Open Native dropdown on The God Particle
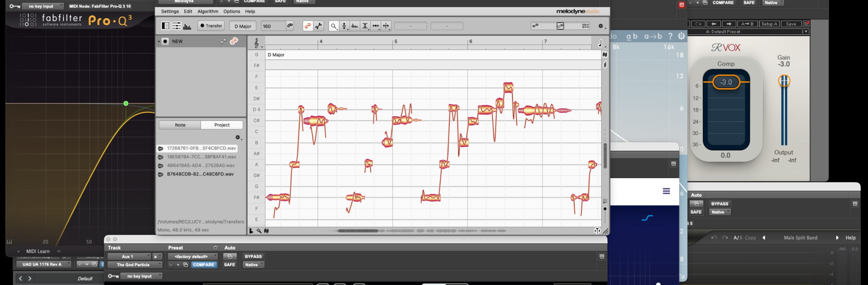868x285 pixels. click(253, 265)
